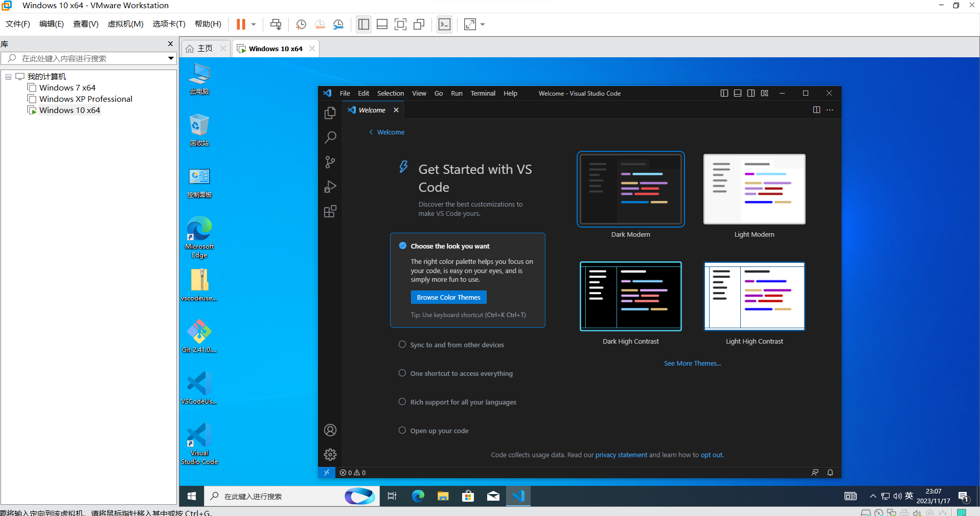Open the opt out link
The width and height of the screenshot is (980, 516).
[712, 455]
